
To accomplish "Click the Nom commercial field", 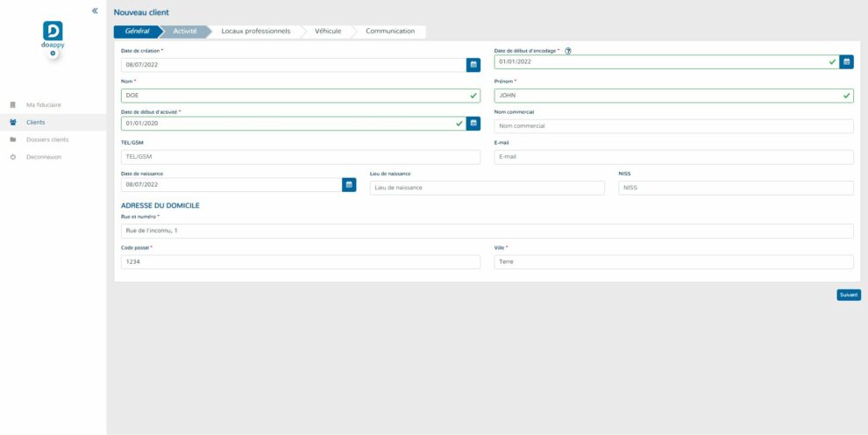I will [x=672, y=126].
